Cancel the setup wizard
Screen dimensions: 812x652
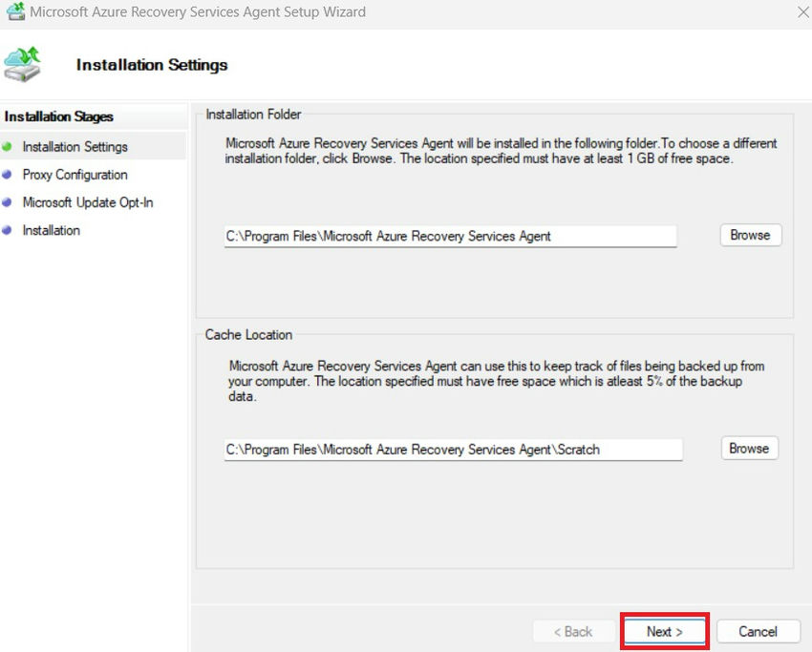click(758, 631)
